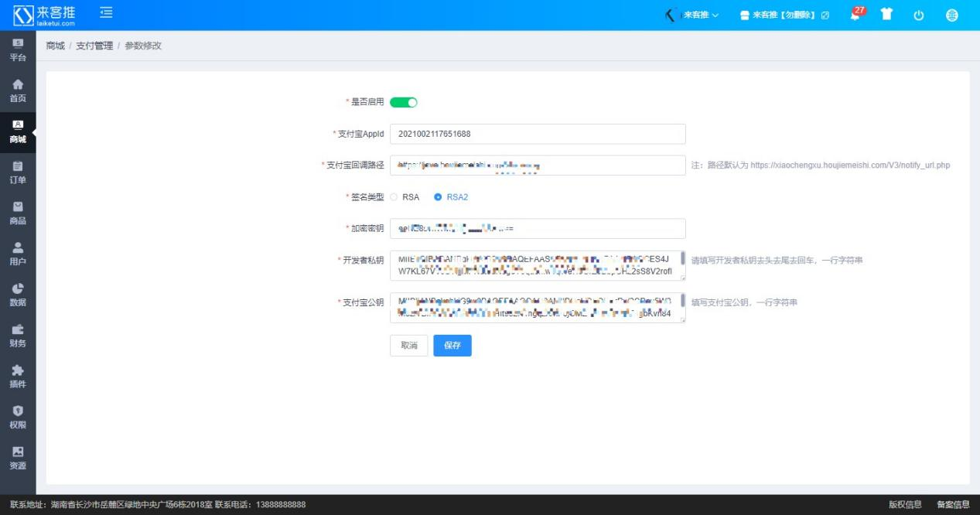Open 数据 statistics in sidebar

coord(18,295)
